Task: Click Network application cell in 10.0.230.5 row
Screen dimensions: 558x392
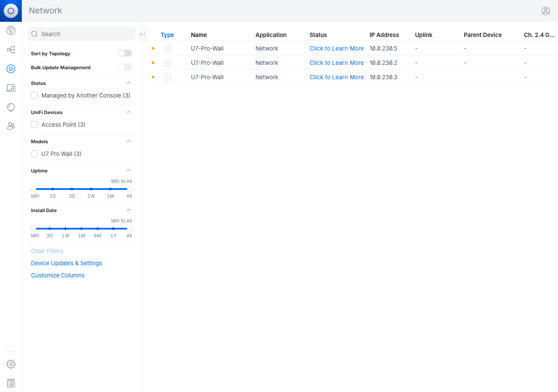Action: pyautogui.click(x=267, y=48)
